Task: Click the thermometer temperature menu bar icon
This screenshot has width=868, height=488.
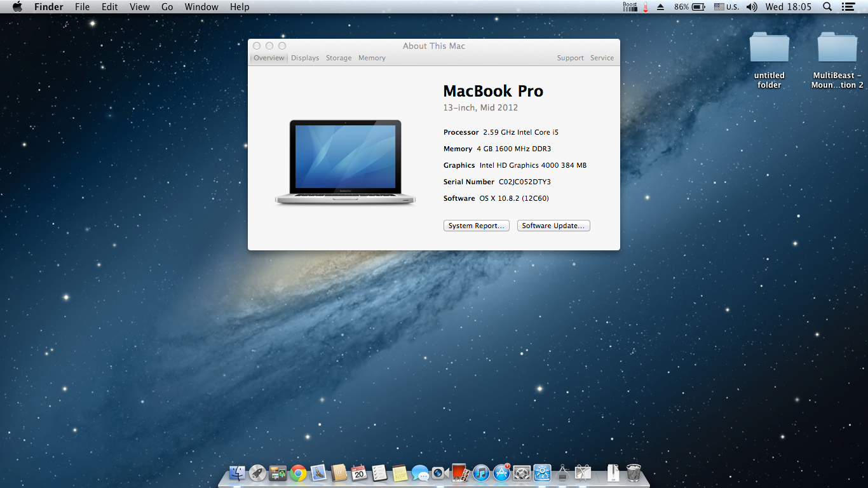Action: 646,7
